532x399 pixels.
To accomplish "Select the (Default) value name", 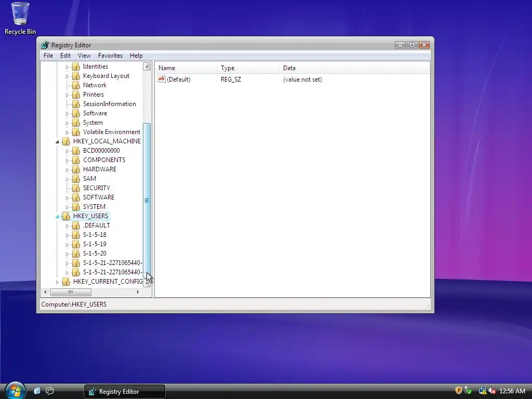I will coord(179,79).
